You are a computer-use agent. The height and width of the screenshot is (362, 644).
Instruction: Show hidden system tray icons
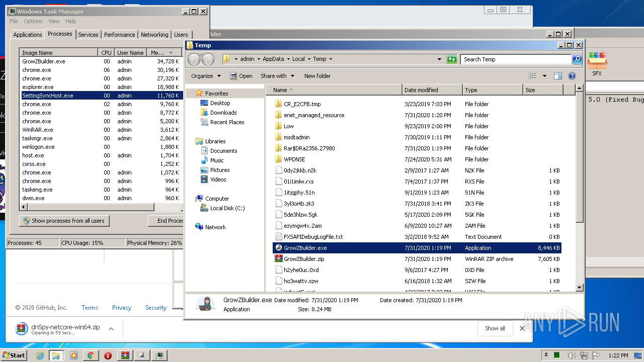pos(546,355)
